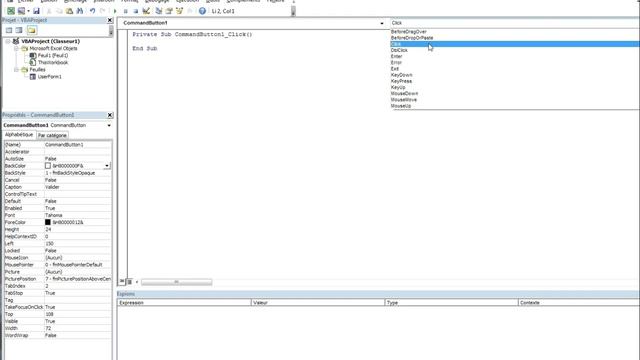Viewport: 640px width, 360px height.
Task: Click the Break (pause) toolbar icon
Action: [x=126, y=11]
